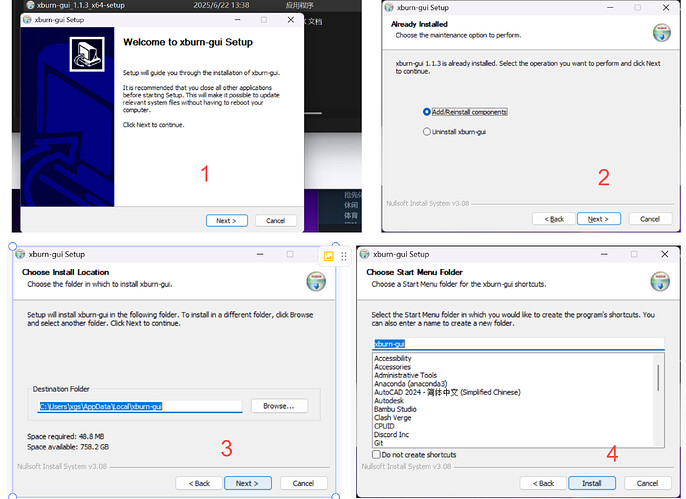686x499 pixels.
Task: Click the six-dot drag handle icon
Action: [x=344, y=256]
